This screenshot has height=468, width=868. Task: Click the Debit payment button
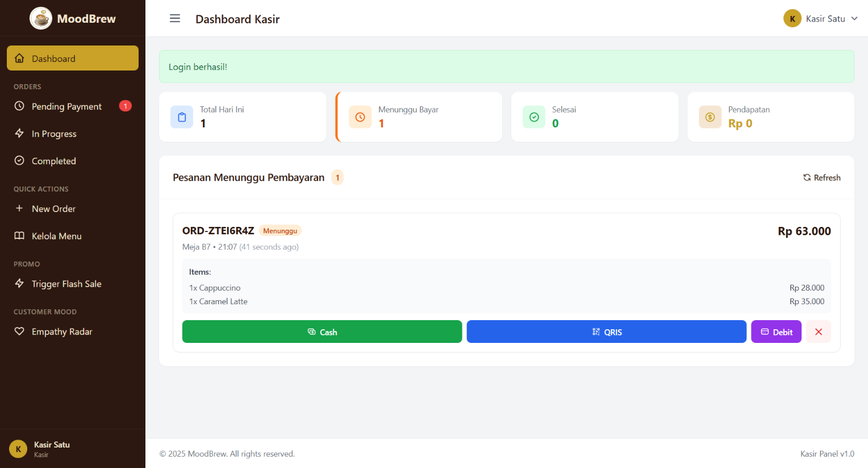(776, 332)
